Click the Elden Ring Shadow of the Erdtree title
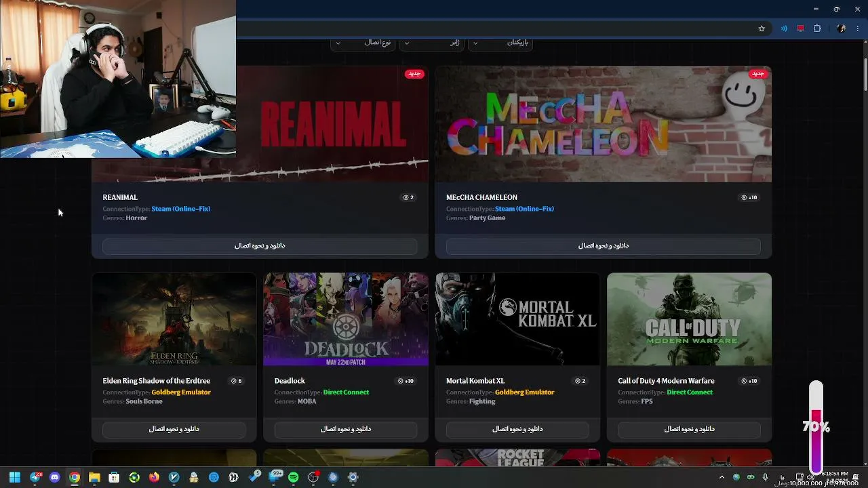 pos(157,381)
